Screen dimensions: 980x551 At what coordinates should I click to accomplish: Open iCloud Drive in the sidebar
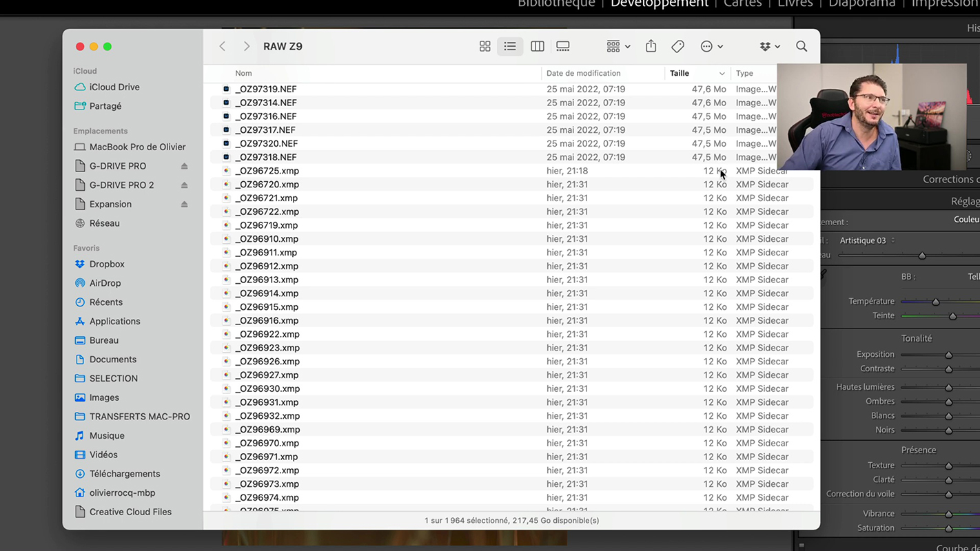[x=114, y=87]
